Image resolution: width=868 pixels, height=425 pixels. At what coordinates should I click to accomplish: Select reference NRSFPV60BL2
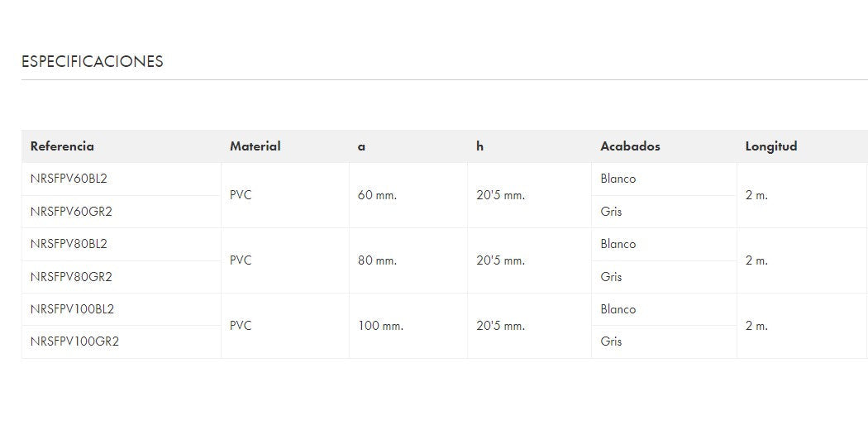(69, 179)
